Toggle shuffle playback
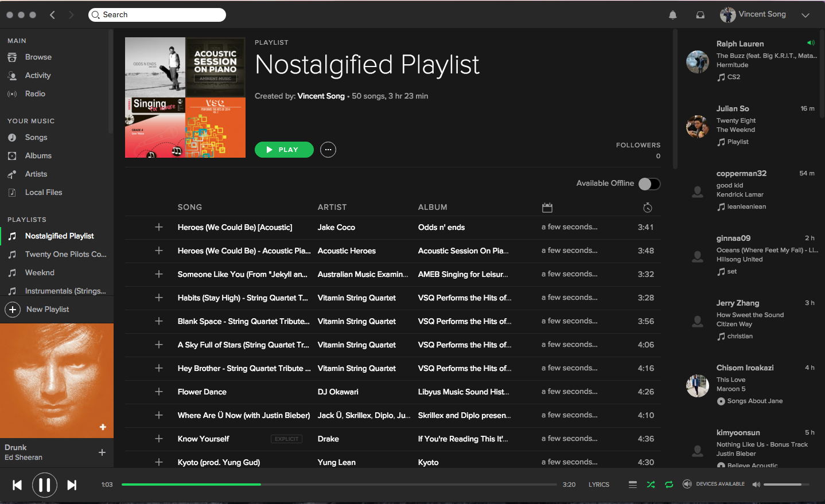The width and height of the screenshot is (825, 504). [651, 485]
